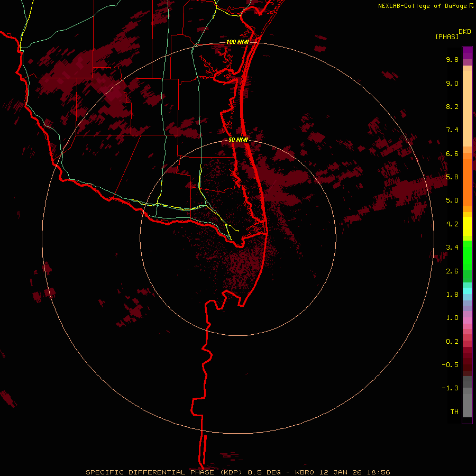Click the gray swatch at bottom of color bar
This screenshot has width=476, height=476.
coord(467,404)
